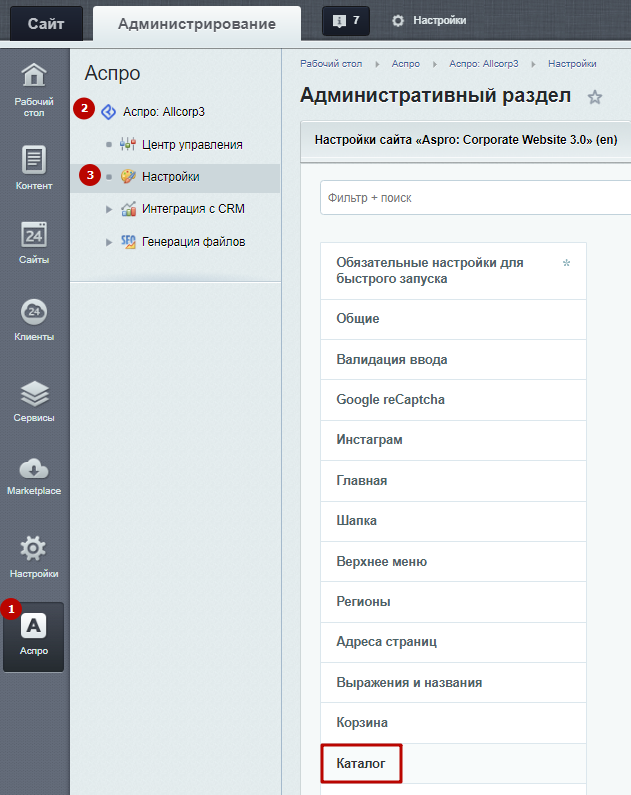Viewport: 631px width, 795px height.
Task: Open Выражения и названия settings tab
Action: click(453, 682)
